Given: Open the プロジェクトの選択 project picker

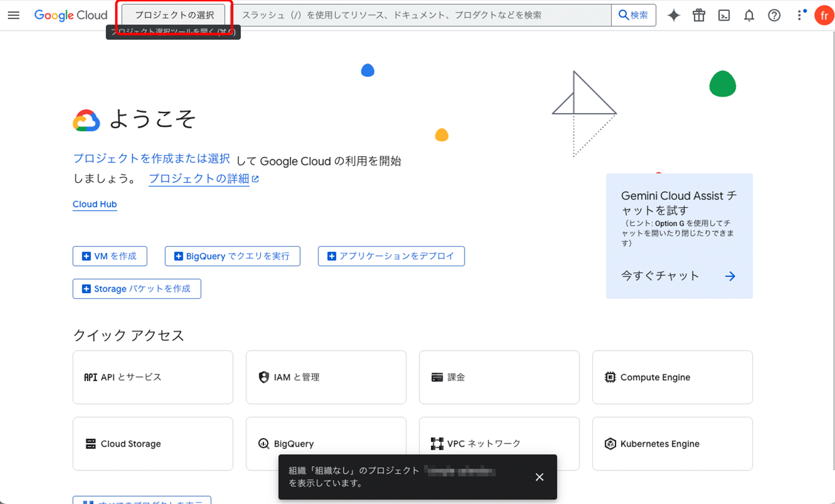Looking at the screenshot, I should (174, 15).
